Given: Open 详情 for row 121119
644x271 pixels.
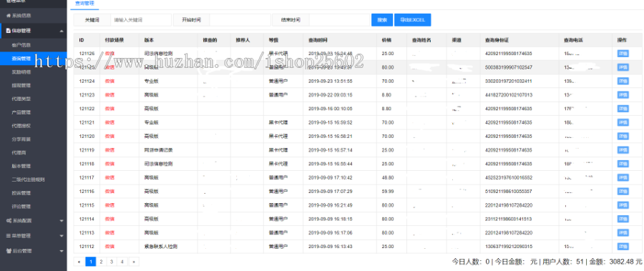Looking at the screenshot, I should tap(623, 150).
